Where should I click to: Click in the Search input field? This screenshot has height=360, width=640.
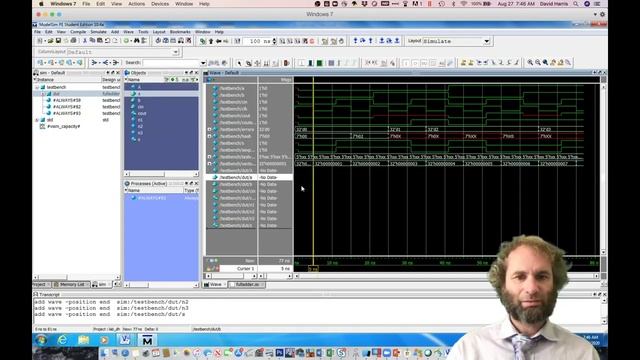171,63
